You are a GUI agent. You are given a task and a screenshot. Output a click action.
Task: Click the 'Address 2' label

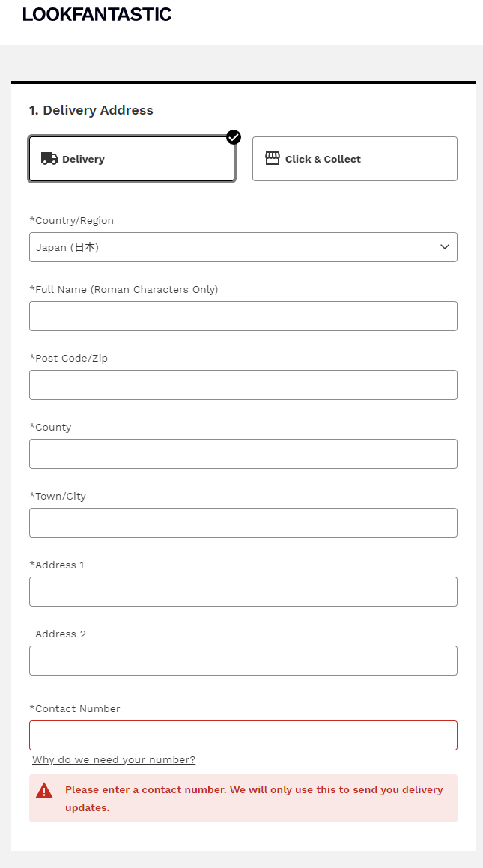(x=61, y=634)
